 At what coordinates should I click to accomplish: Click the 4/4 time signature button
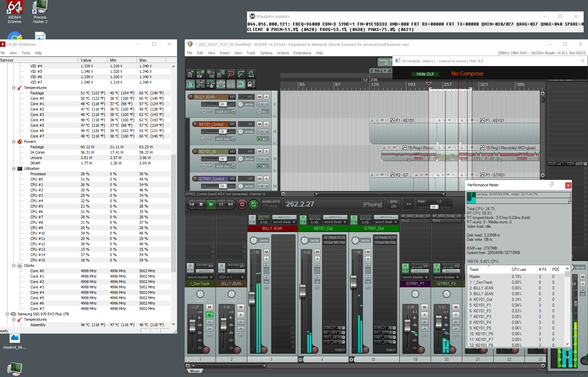[x=409, y=204]
